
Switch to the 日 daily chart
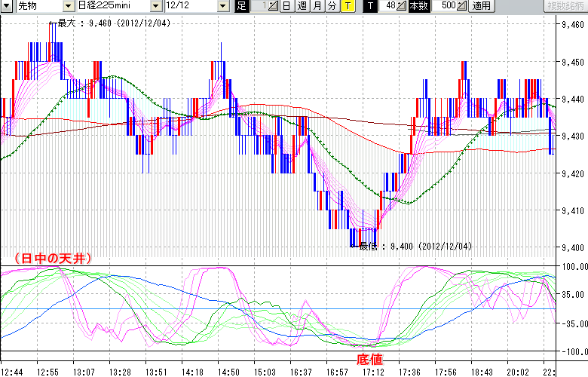tap(286, 6)
